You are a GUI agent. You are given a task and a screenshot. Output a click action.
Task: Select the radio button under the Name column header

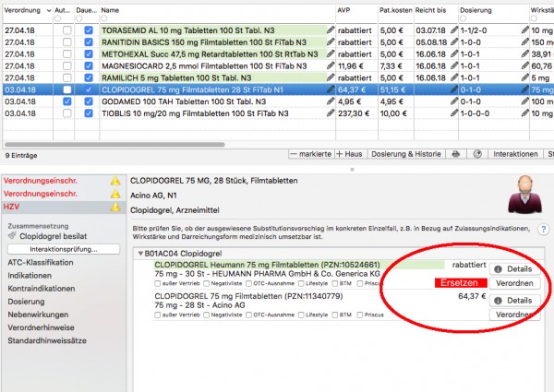(103, 18)
